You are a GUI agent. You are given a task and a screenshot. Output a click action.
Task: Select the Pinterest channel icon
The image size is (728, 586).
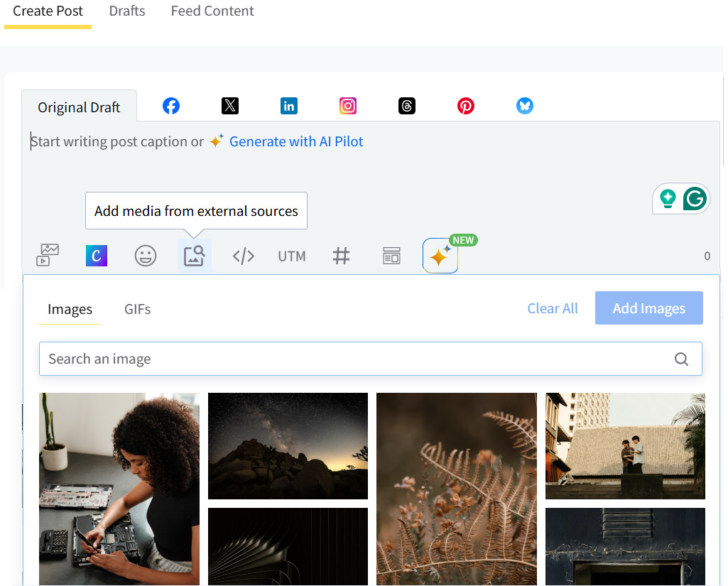coord(466,107)
